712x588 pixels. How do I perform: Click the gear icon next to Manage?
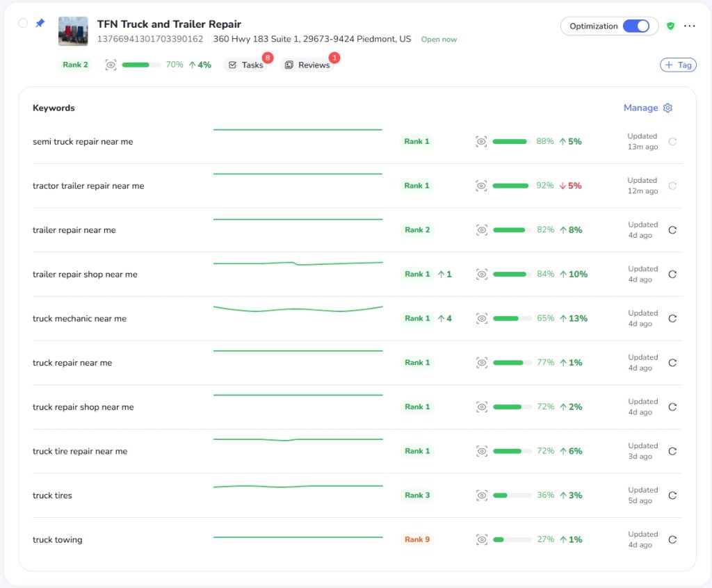tap(667, 108)
